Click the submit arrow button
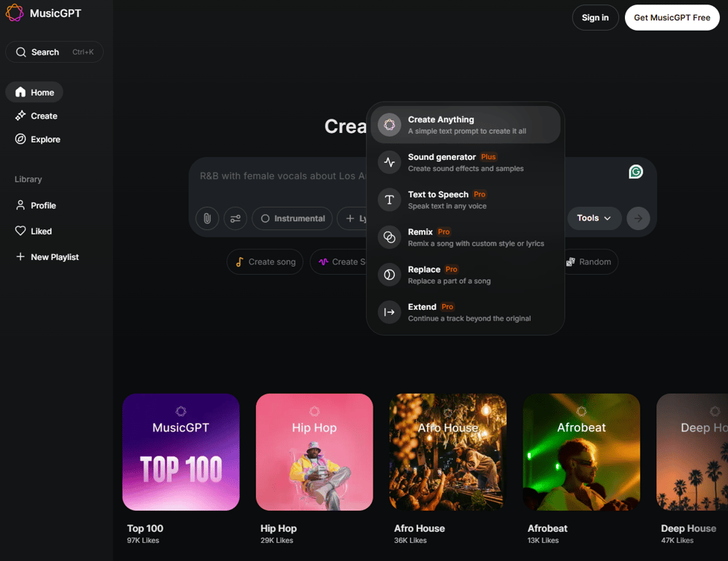This screenshot has height=561, width=728. 638,218
